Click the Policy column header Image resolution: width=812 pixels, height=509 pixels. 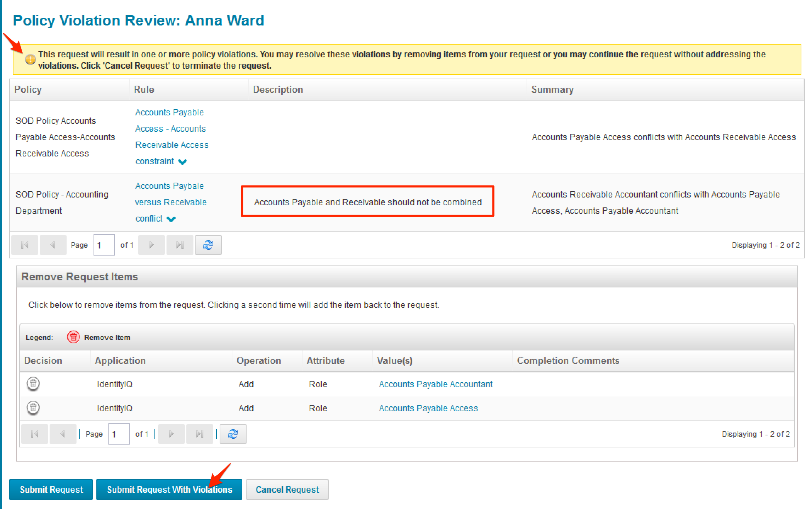tap(69, 90)
